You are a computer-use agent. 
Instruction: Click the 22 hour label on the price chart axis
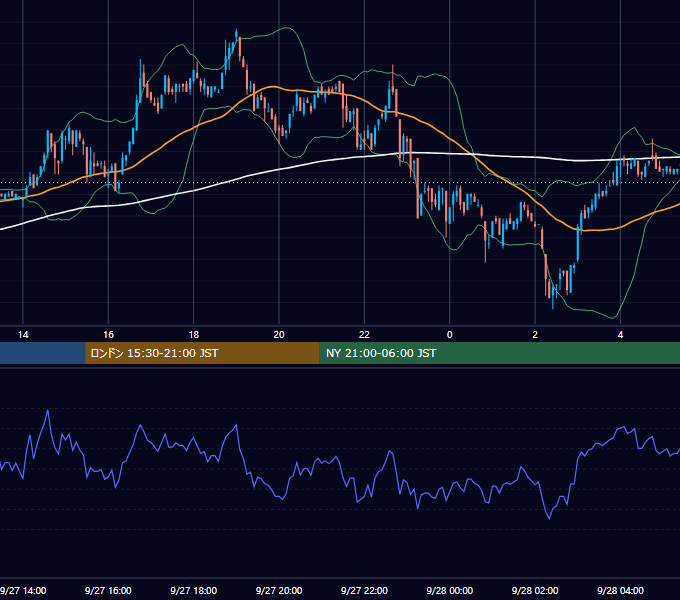[364, 335]
